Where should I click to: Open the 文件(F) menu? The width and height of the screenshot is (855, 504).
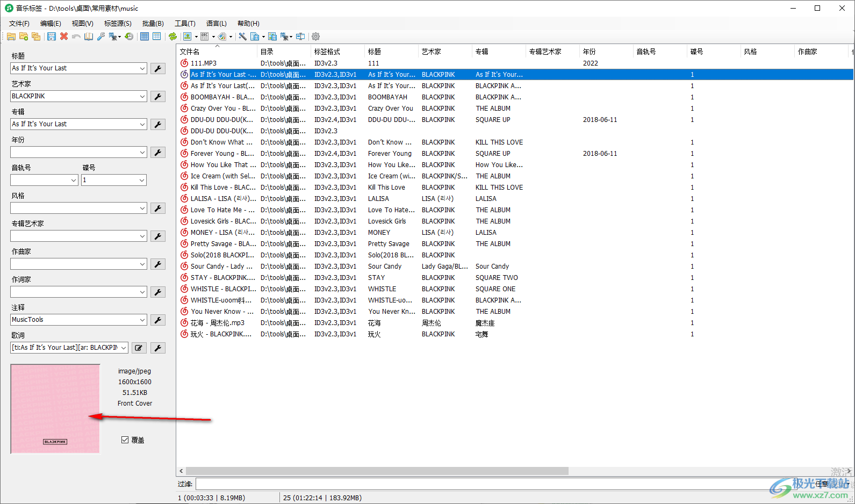[19, 23]
